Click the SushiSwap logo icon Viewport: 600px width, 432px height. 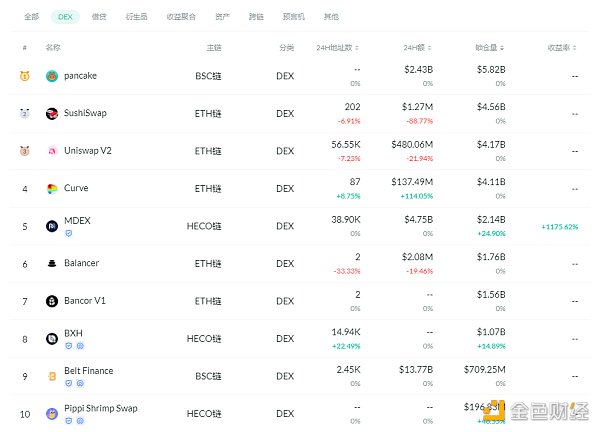tap(52, 114)
